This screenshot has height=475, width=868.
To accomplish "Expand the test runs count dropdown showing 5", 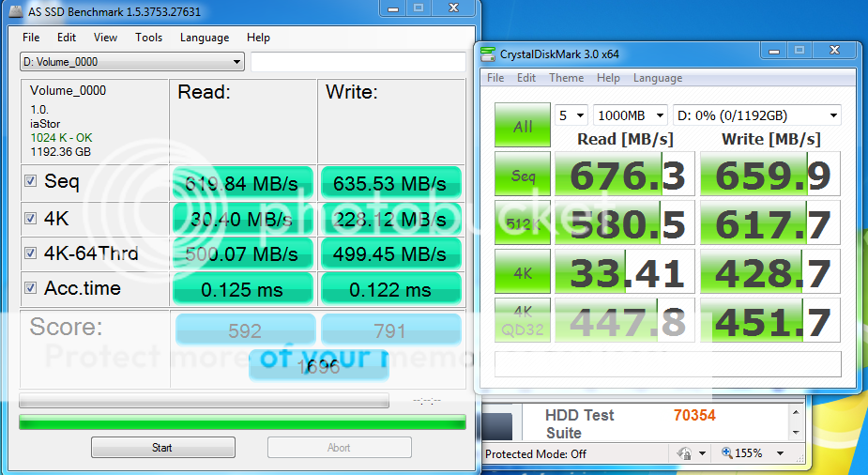I will coord(571,115).
